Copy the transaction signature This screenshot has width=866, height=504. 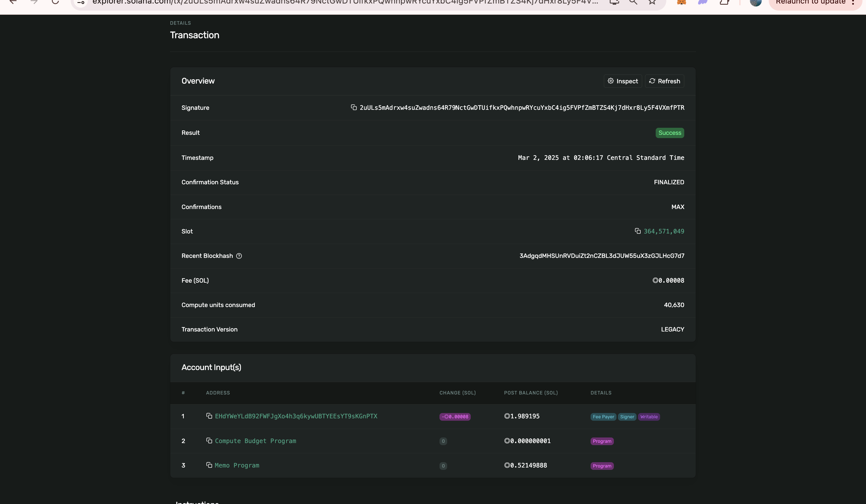coord(353,107)
